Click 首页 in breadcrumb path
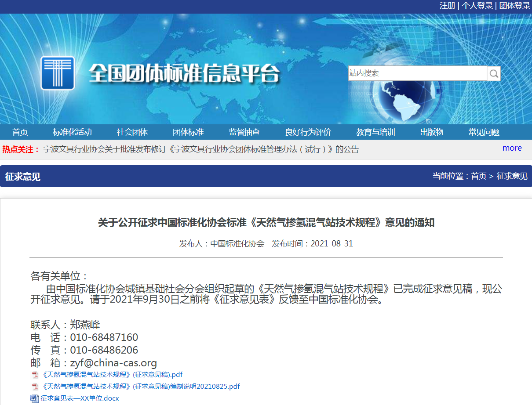This screenshot has height=405, width=532. (x=479, y=176)
